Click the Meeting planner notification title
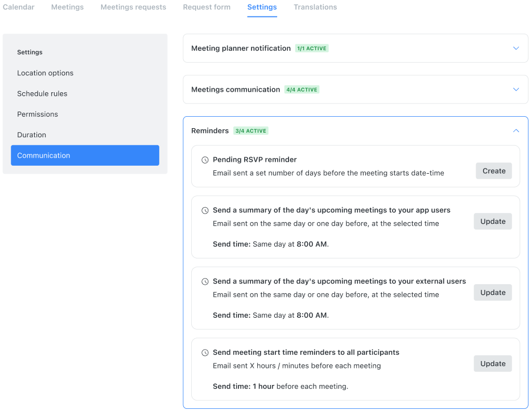 tap(241, 48)
